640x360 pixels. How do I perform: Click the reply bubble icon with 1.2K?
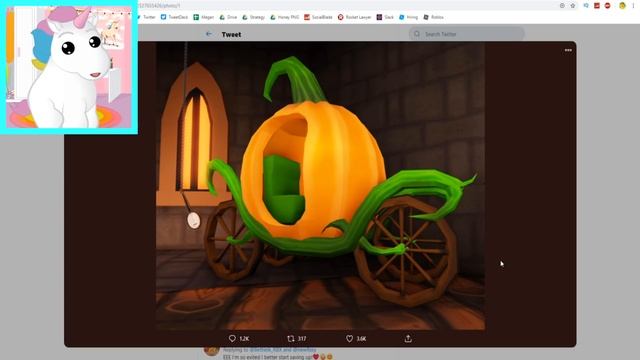(x=232, y=338)
